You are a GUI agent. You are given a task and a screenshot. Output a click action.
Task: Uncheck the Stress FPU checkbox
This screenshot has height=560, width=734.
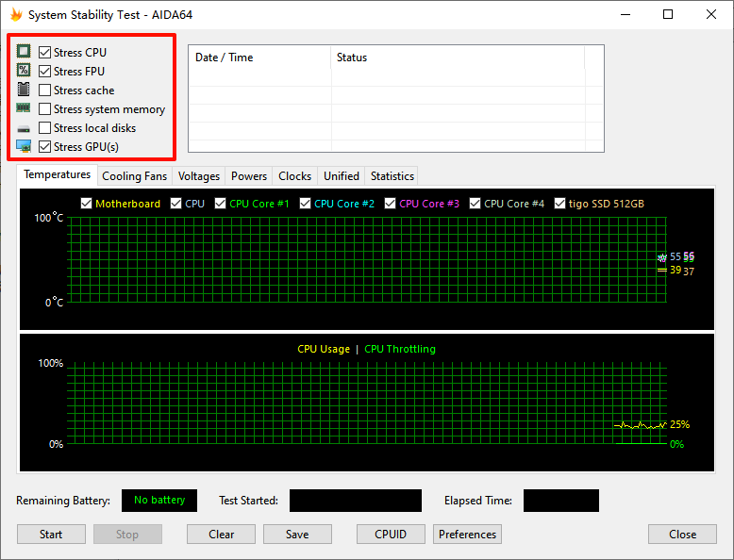coord(44,71)
